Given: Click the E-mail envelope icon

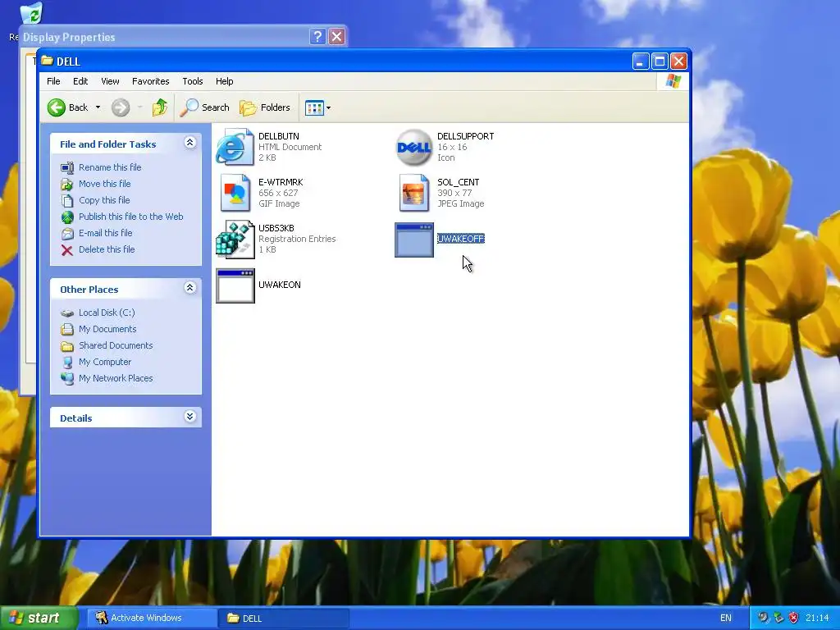Looking at the screenshot, I should pyautogui.click(x=67, y=234).
